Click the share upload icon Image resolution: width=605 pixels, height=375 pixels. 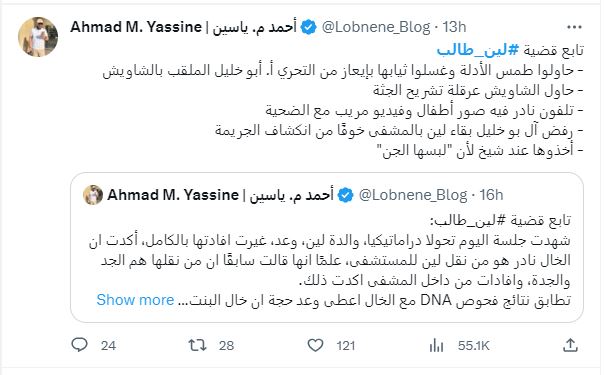570,345
